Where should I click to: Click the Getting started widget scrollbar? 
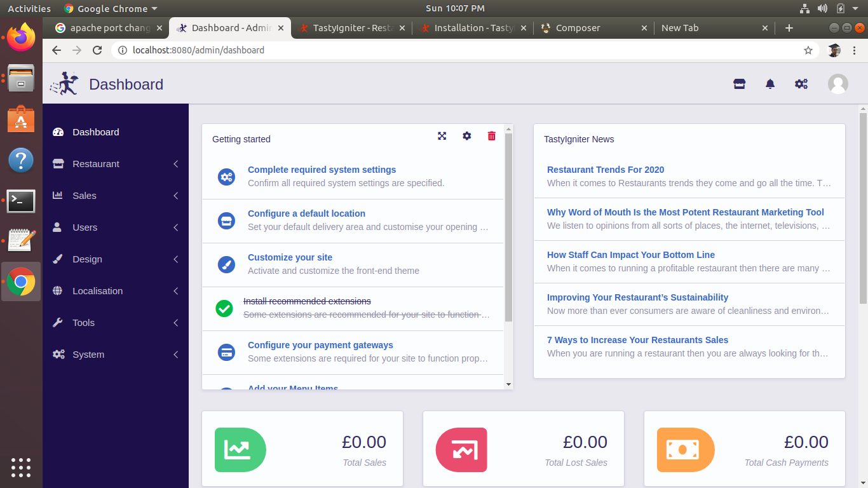pos(508,227)
